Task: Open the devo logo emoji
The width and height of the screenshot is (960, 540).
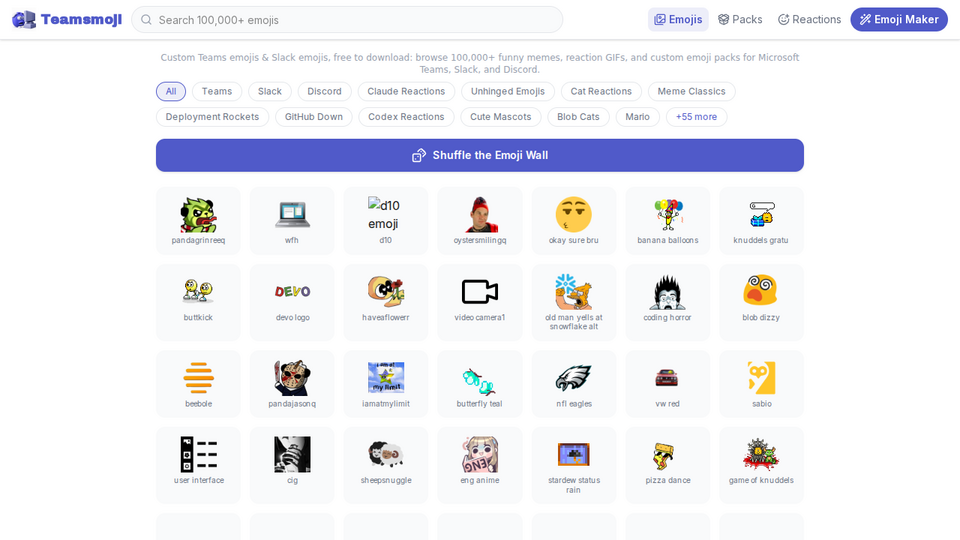Action: pos(292,302)
